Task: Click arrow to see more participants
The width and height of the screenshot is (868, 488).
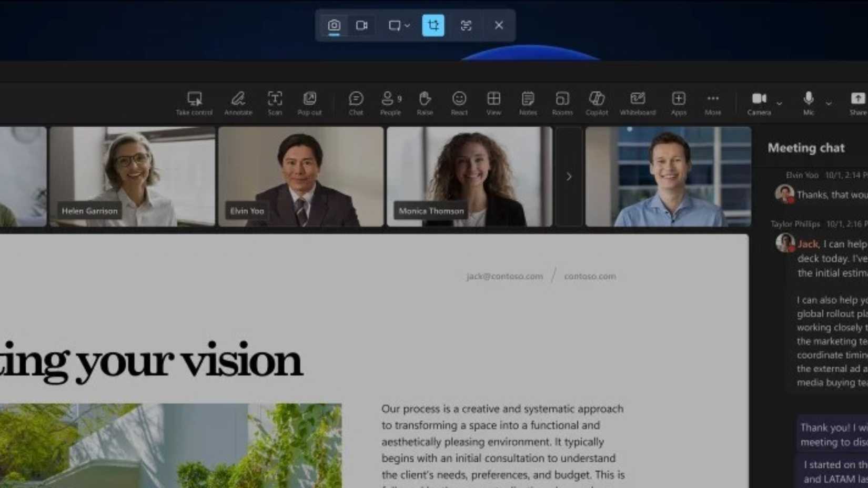Action: click(569, 177)
